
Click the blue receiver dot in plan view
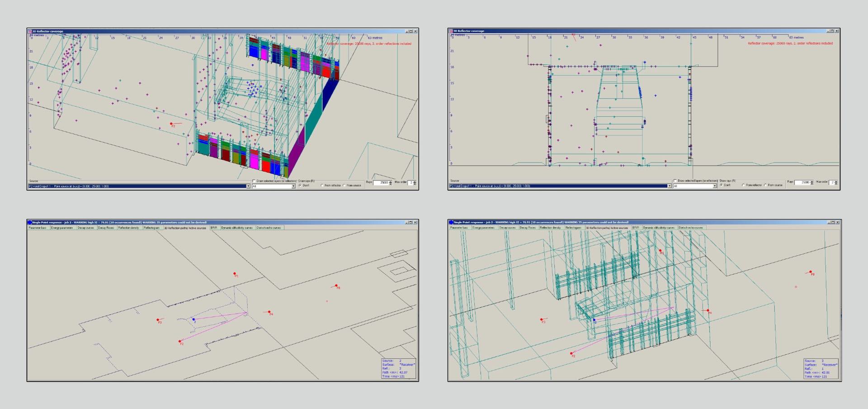(x=193, y=319)
